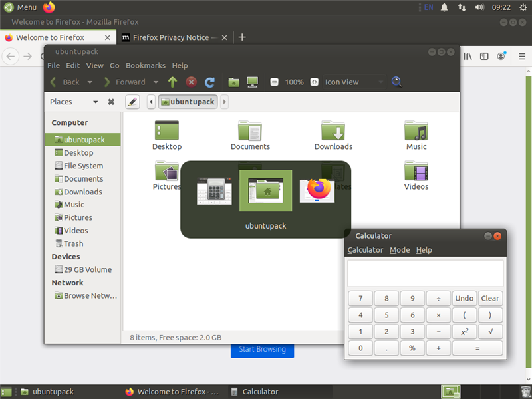Click the divide button in Calculator

(438, 298)
